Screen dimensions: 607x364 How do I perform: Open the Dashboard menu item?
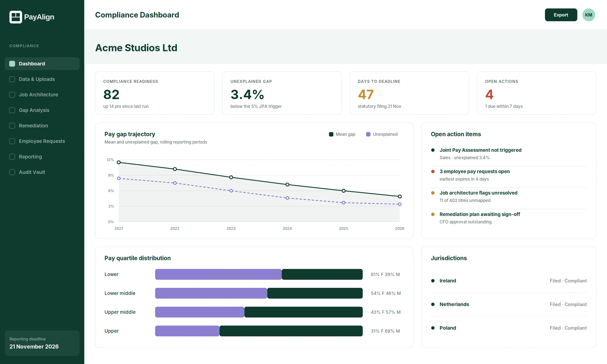(x=42, y=64)
